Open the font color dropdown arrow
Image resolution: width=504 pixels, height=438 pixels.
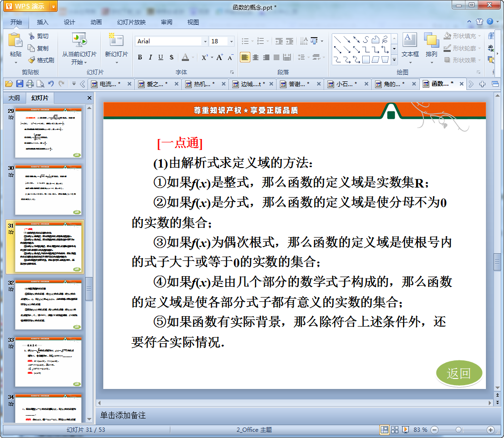pyautogui.click(x=193, y=58)
